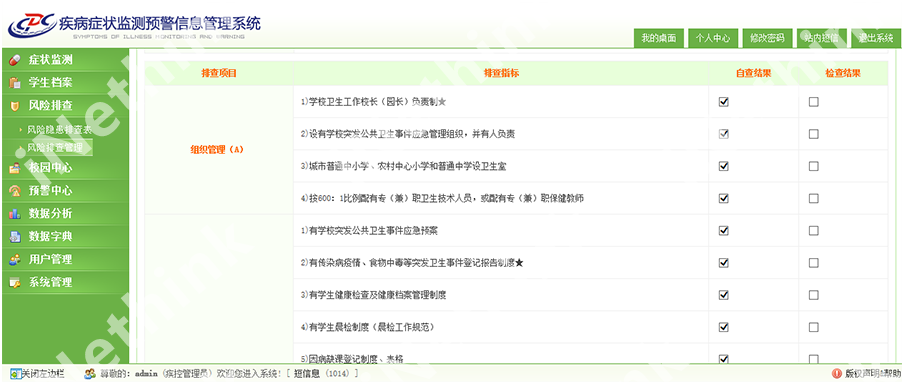Select 风险排查管理 submenu item
904x384 pixels.
pyautogui.click(x=55, y=148)
